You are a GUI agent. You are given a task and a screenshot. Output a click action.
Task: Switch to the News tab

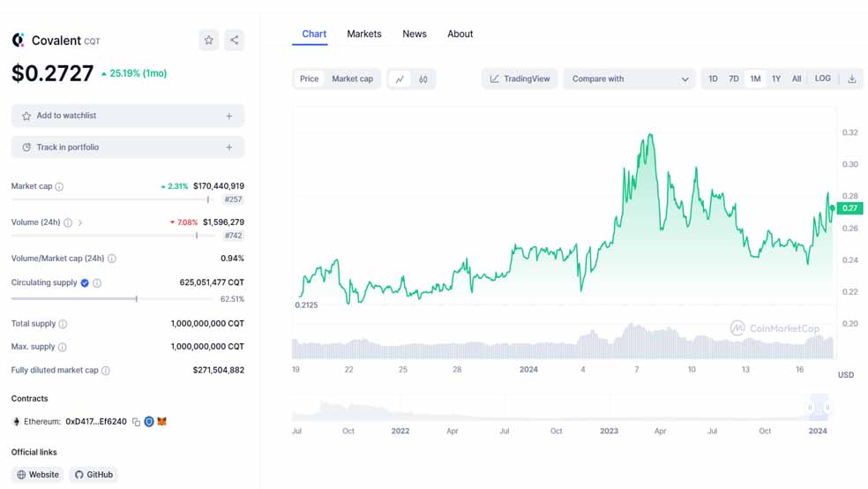pyautogui.click(x=414, y=34)
